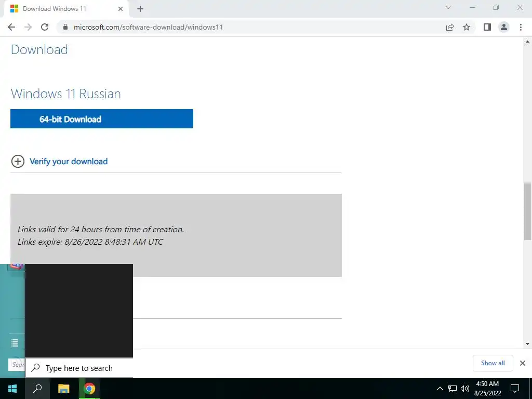Click the taskbar search icon
Viewport: 532px width, 399px height.
coord(37,389)
